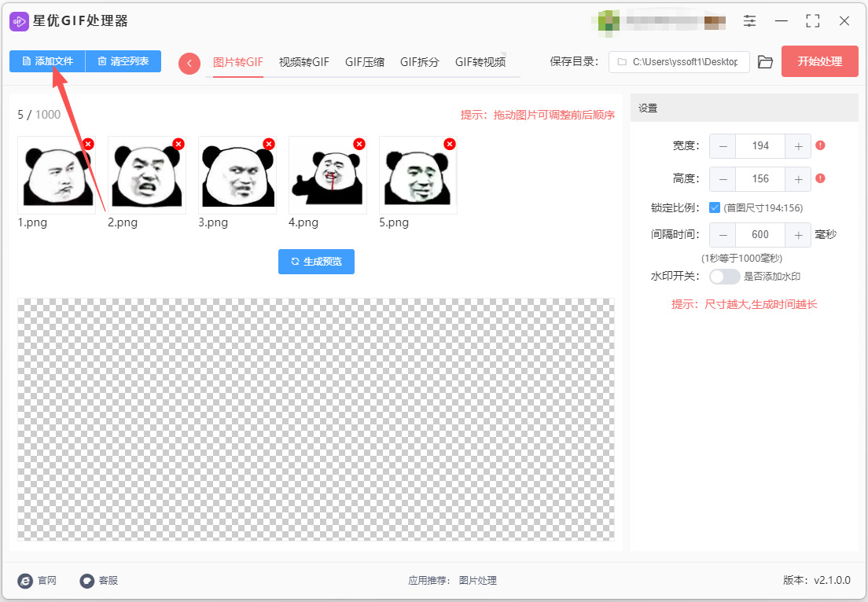
Task: Switch to the 视频转GIF tab
Action: pos(304,62)
